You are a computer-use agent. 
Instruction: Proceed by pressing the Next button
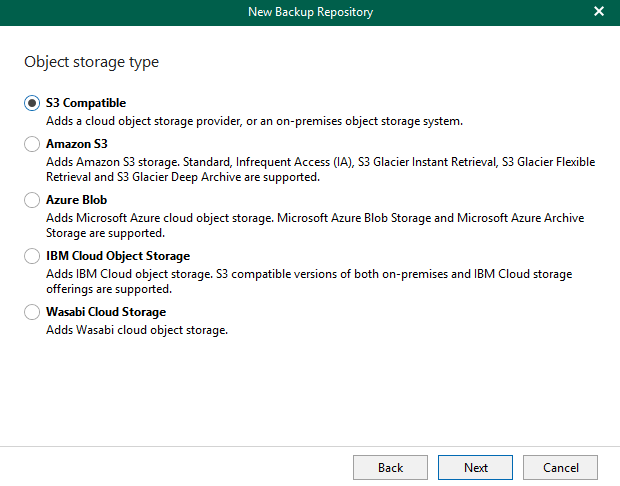(x=476, y=467)
